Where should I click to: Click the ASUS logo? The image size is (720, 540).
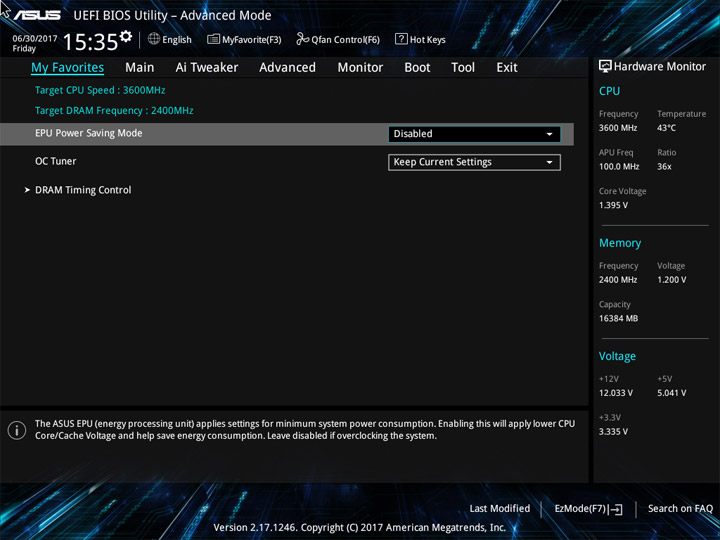point(37,15)
